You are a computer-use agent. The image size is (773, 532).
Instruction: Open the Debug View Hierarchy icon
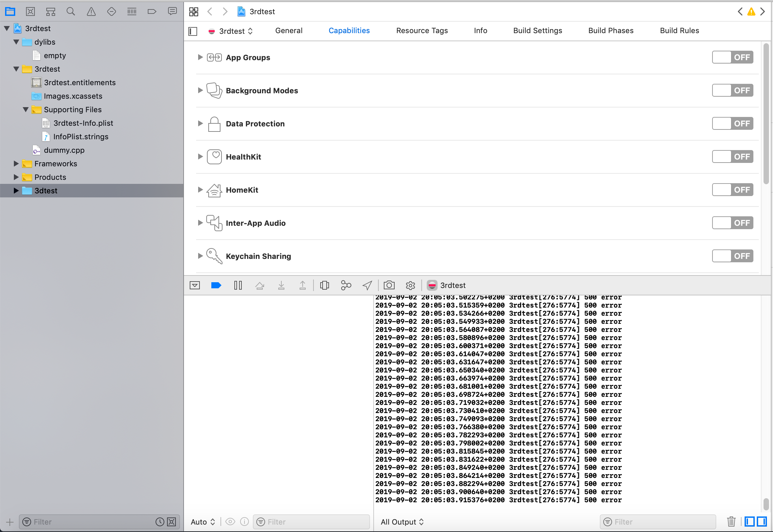pyautogui.click(x=325, y=285)
